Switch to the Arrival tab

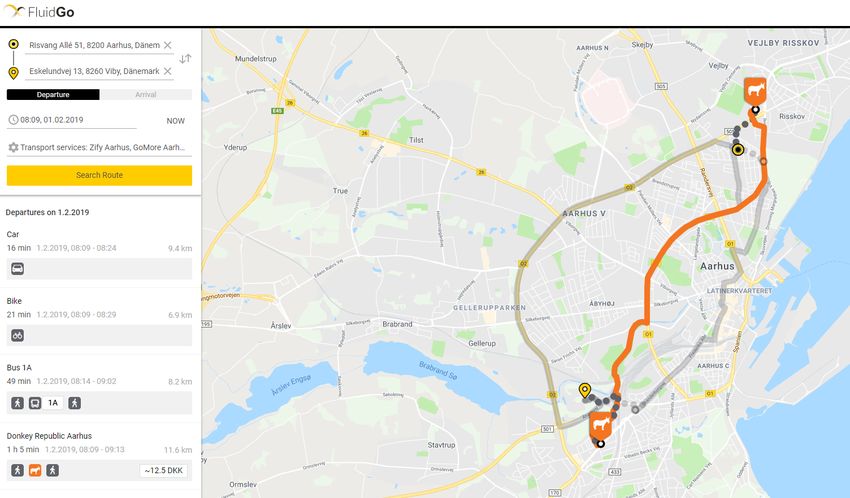146,95
